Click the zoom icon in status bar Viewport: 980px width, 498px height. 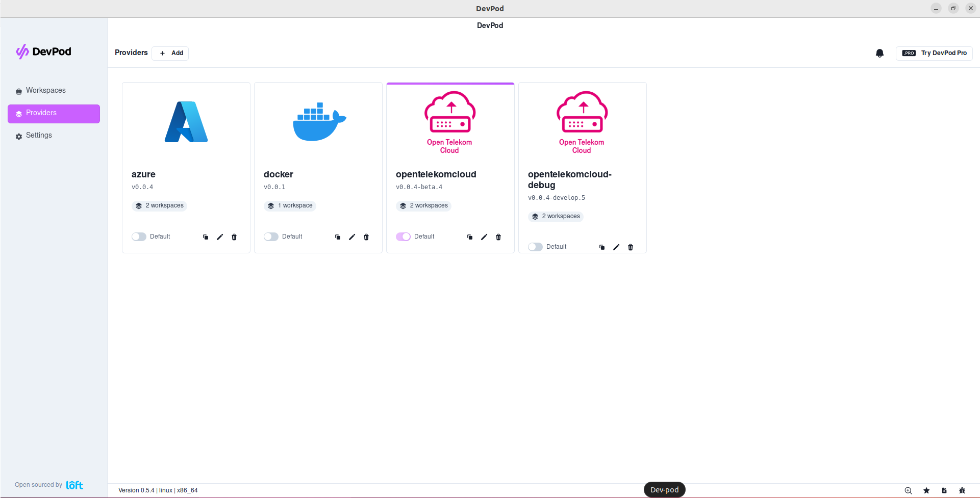(909, 490)
